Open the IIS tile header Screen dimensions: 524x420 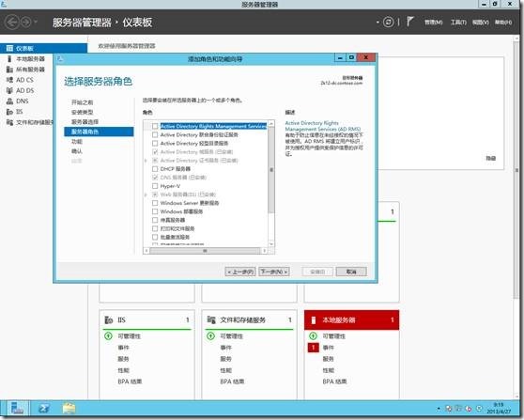(x=147, y=320)
